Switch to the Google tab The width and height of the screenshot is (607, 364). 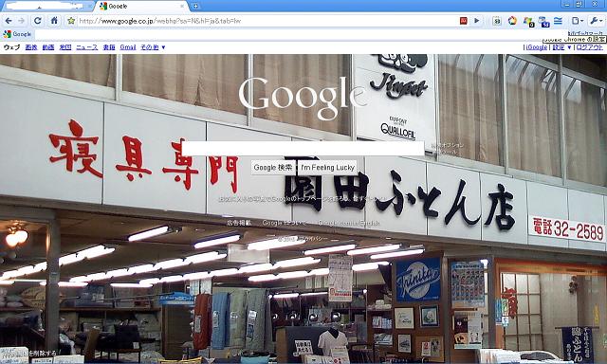coord(141,7)
